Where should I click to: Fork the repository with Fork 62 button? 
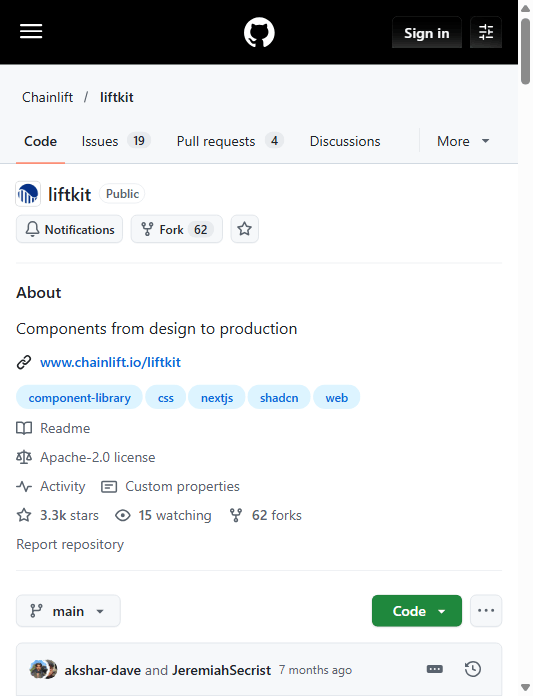coord(177,229)
